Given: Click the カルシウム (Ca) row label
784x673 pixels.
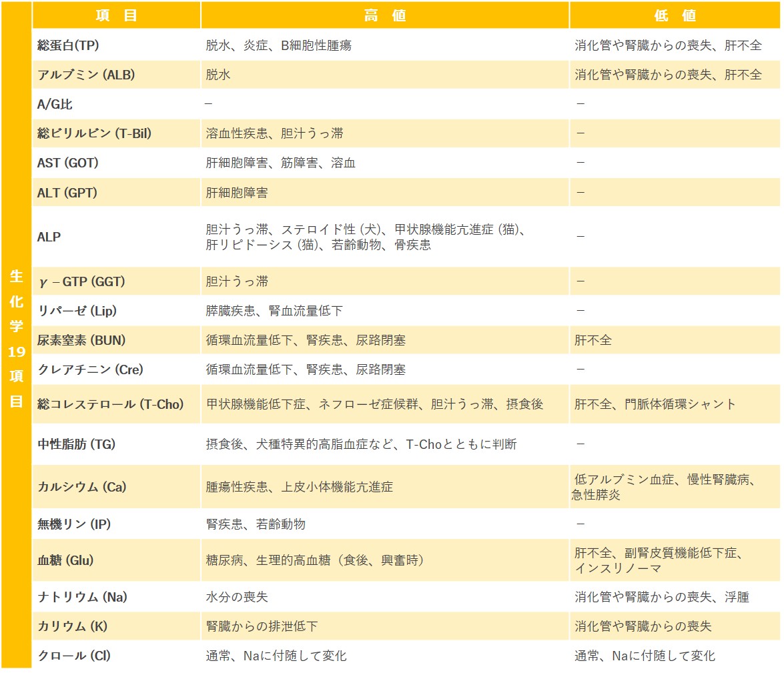Looking at the screenshot, I should pyautogui.click(x=82, y=486).
